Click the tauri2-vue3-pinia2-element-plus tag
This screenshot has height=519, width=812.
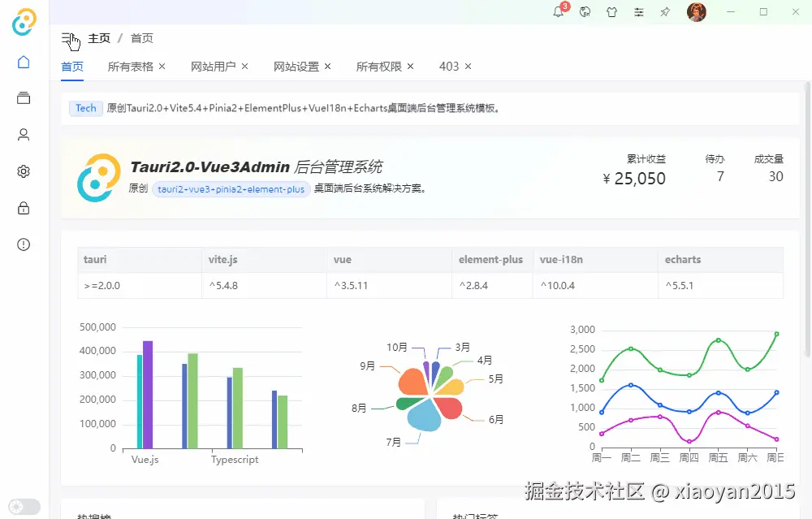tap(231, 189)
